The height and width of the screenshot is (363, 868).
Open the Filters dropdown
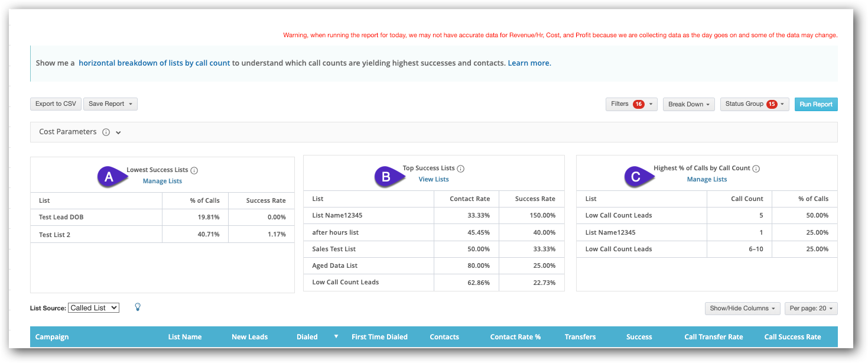click(x=631, y=103)
